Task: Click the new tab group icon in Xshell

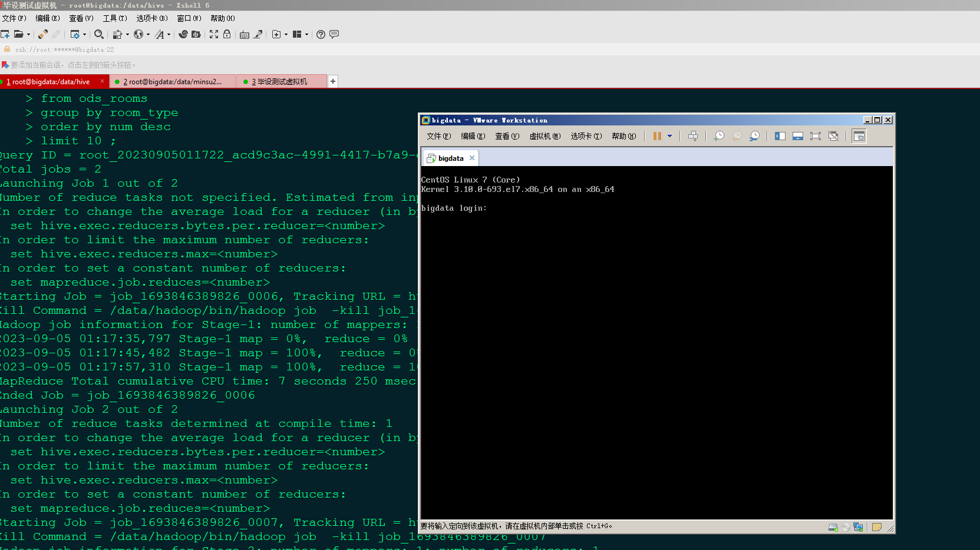Action: click(x=276, y=34)
